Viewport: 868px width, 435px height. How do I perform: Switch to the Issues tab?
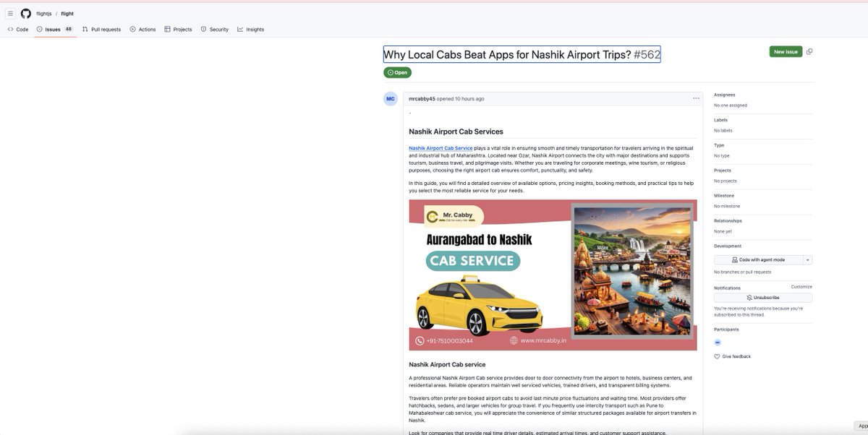pyautogui.click(x=56, y=30)
